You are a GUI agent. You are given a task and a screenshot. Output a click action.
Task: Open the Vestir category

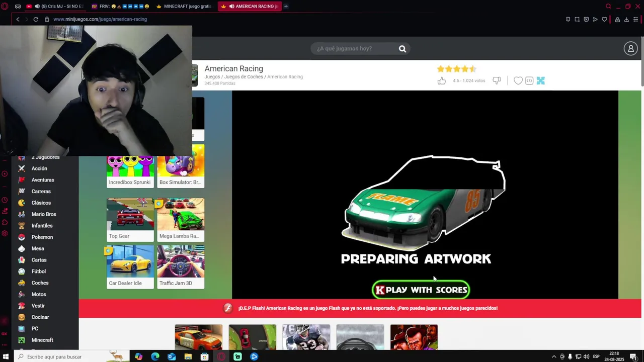pyautogui.click(x=38, y=306)
